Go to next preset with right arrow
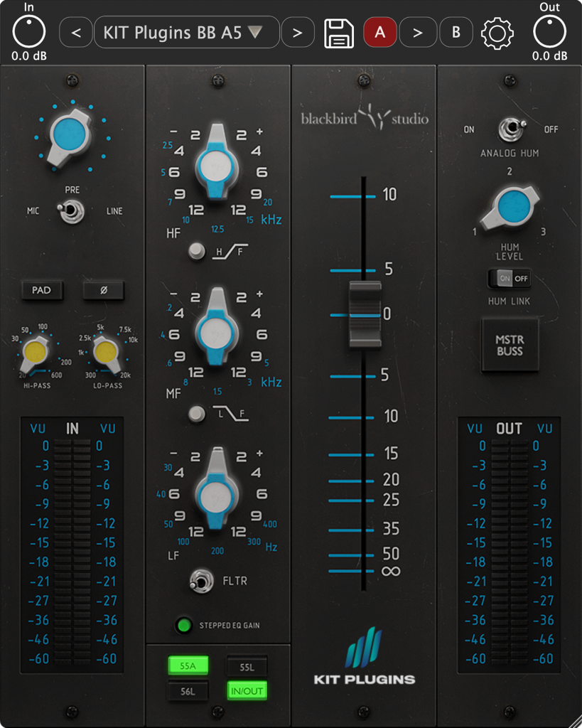 tap(298, 32)
